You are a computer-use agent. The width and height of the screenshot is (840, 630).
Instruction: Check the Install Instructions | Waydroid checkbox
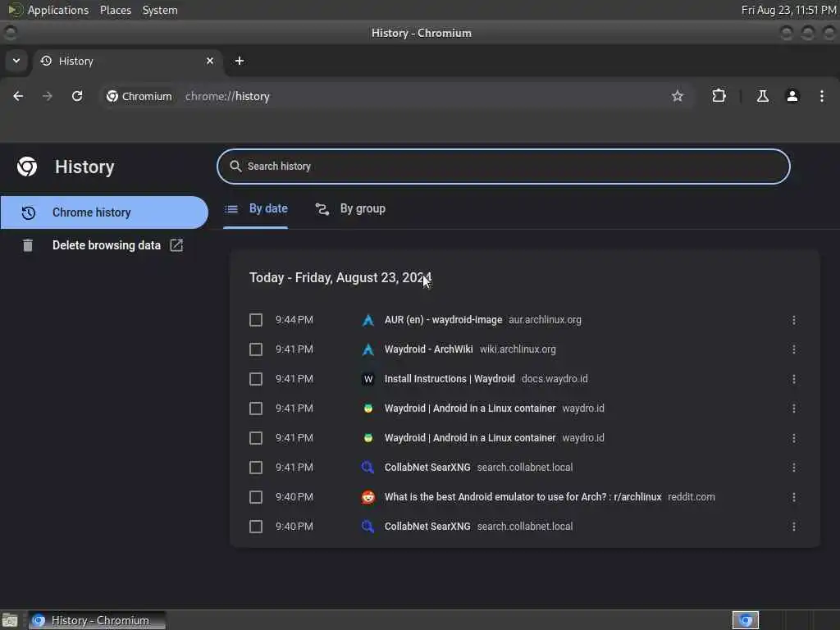coord(256,379)
